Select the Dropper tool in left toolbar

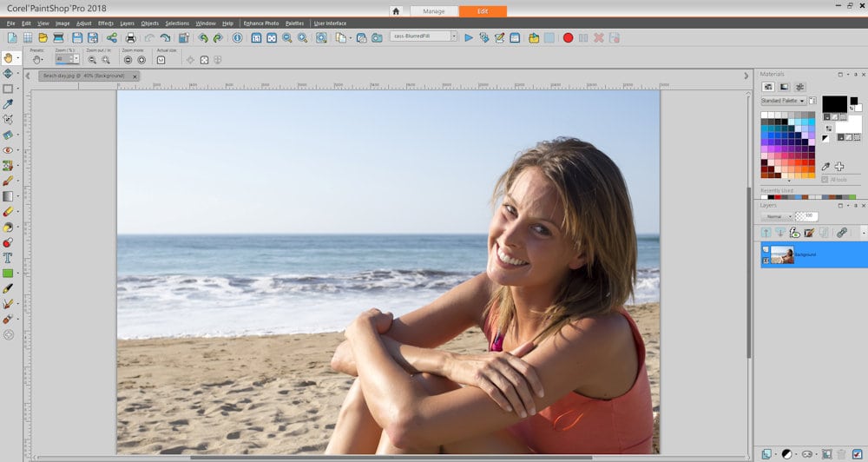9,104
